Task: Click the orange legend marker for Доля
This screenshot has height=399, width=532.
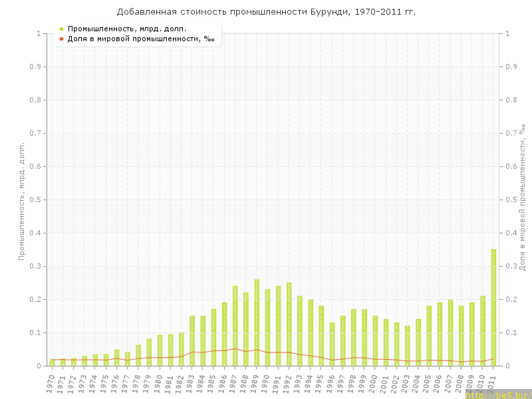Action: coord(61,39)
